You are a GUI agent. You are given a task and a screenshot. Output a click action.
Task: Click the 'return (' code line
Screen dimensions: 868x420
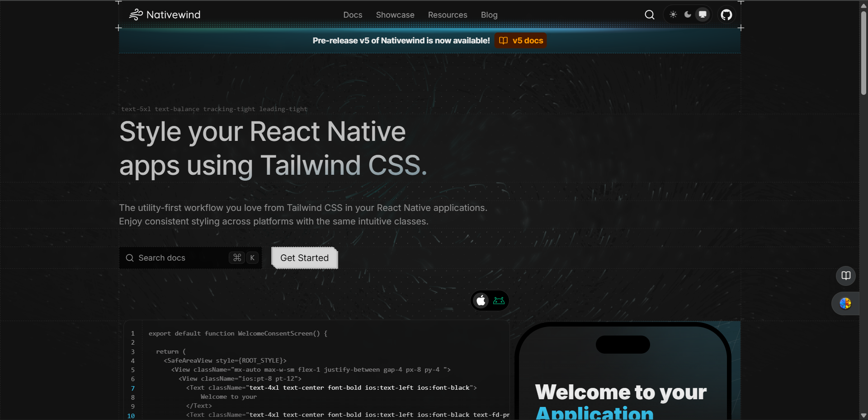point(171,351)
